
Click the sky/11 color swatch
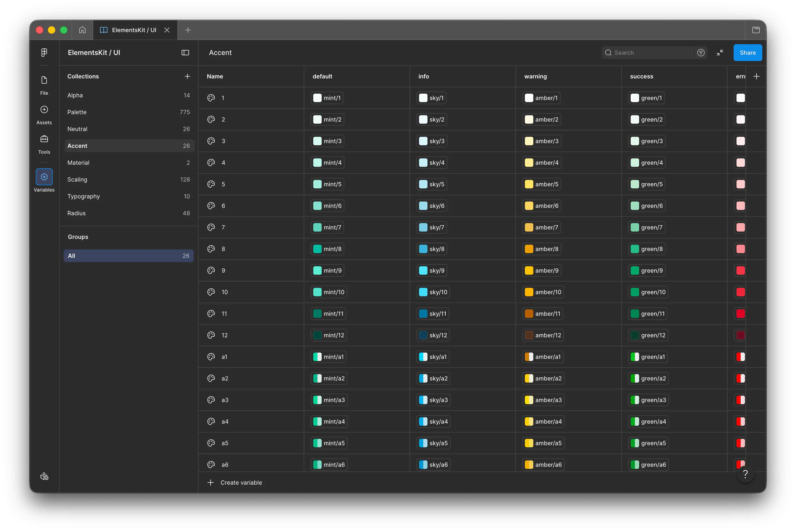coord(423,314)
